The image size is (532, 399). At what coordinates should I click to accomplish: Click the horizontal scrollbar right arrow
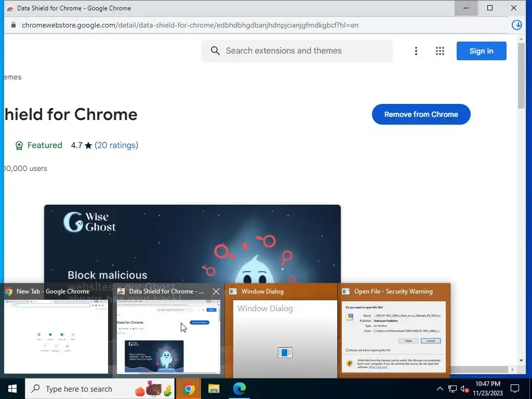[512, 369]
